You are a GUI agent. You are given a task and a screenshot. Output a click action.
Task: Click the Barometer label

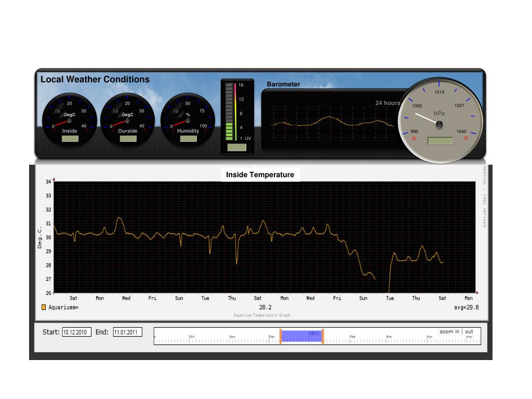click(x=283, y=84)
